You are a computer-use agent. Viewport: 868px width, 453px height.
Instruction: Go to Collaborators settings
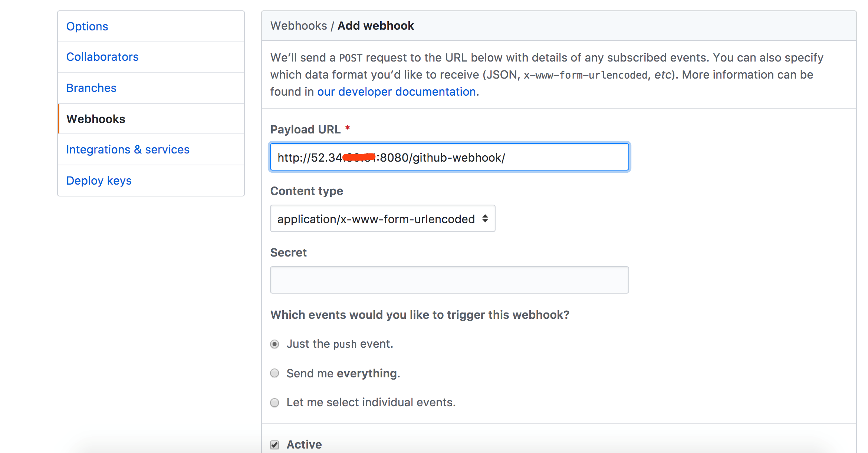tap(102, 57)
